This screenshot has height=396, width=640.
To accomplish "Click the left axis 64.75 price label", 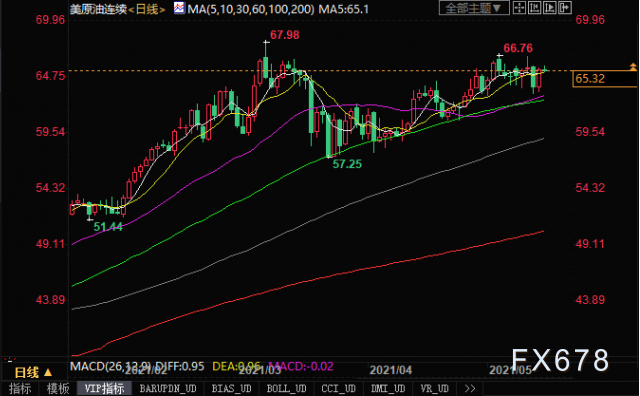I will 50,76.
